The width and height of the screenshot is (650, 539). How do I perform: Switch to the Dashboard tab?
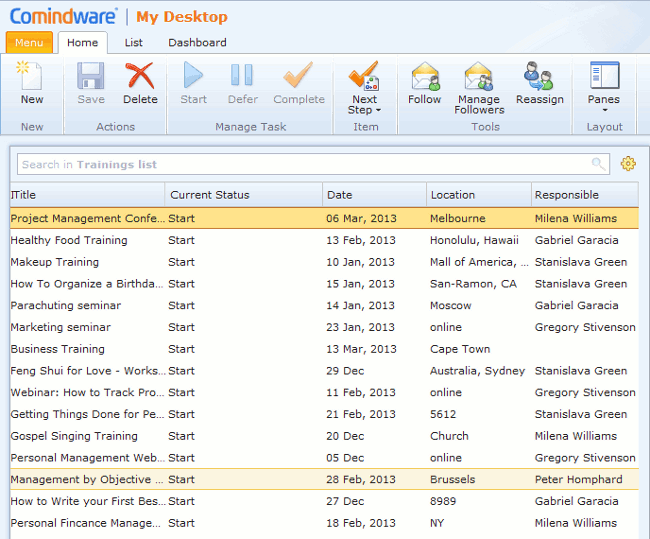tap(197, 42)
